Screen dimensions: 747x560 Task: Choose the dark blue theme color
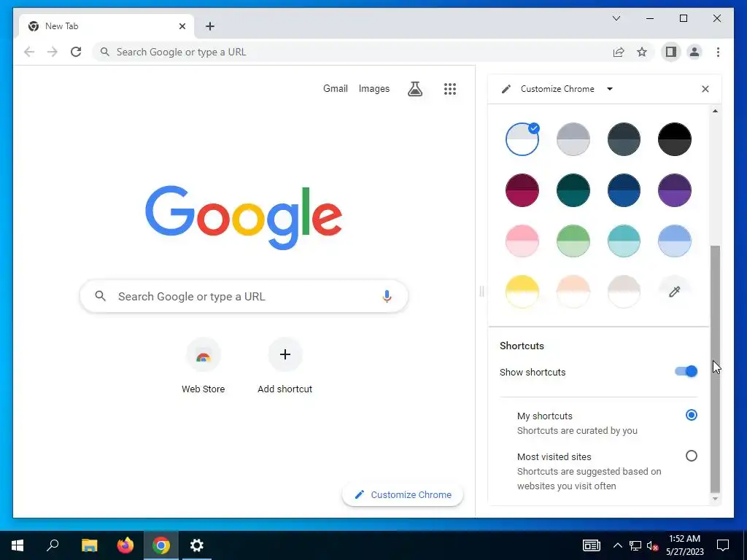tap(624, 190)
